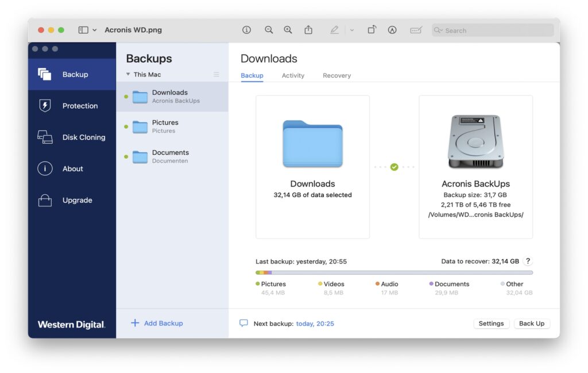Select the Documents backup in the list

coord(172,156)
